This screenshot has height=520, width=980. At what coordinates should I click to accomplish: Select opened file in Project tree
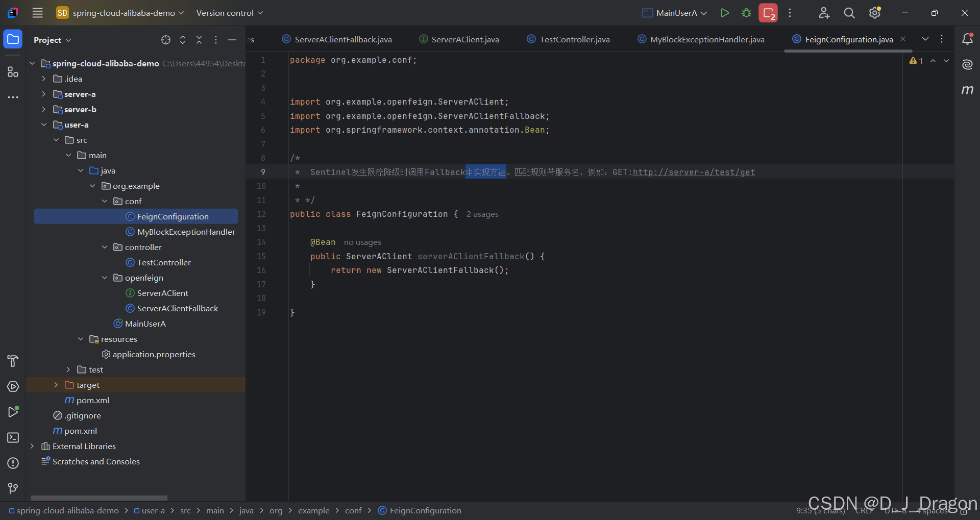click(166, 40)
